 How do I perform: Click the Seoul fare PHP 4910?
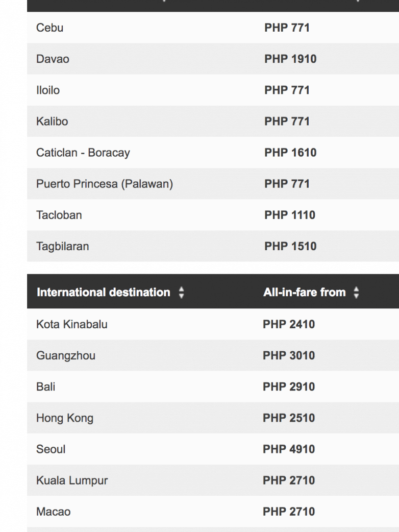[289, 449]
